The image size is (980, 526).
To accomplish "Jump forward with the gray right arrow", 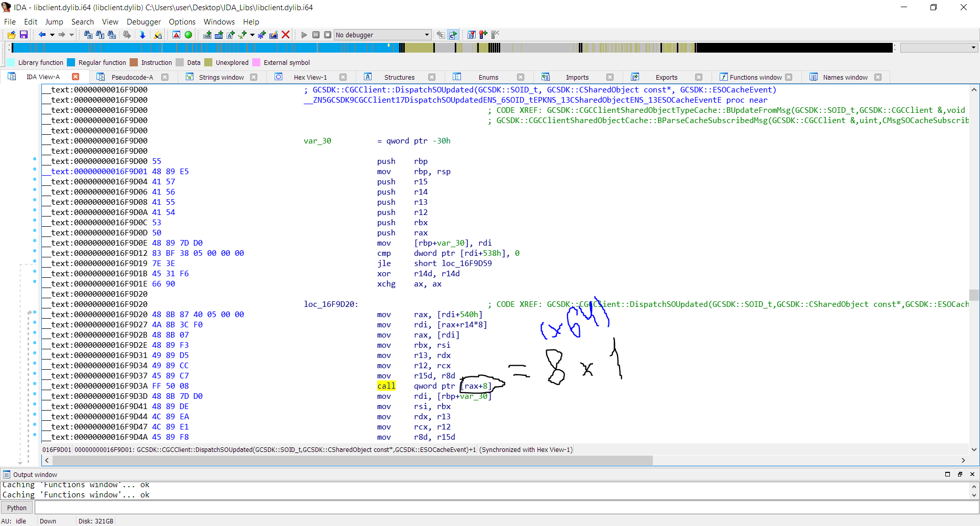I will (x=62, y=35).
